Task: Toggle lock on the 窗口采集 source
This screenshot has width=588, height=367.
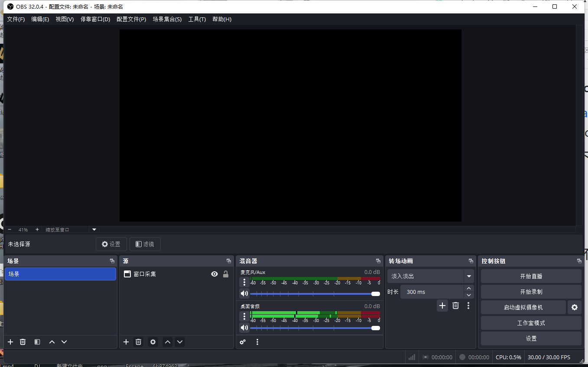Action: pos(226,274)
